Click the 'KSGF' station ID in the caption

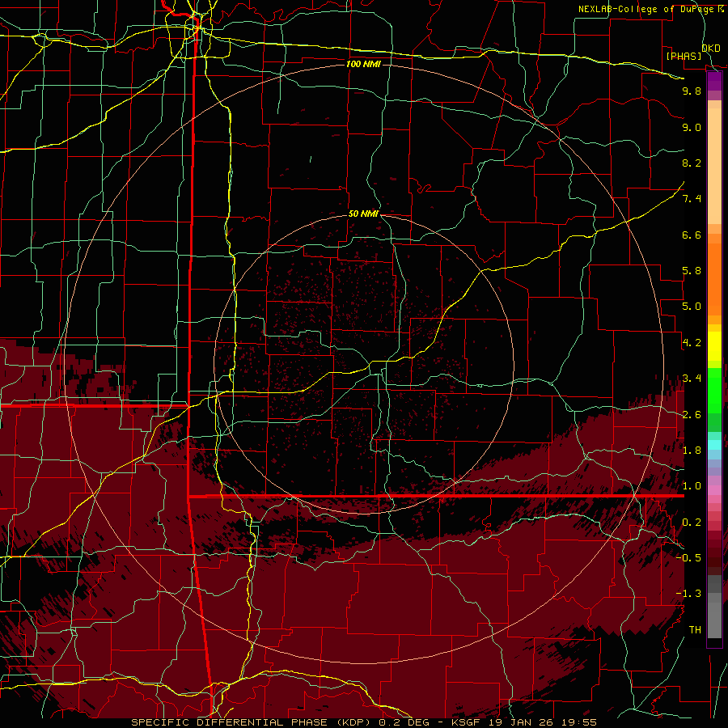pos(466,722)
